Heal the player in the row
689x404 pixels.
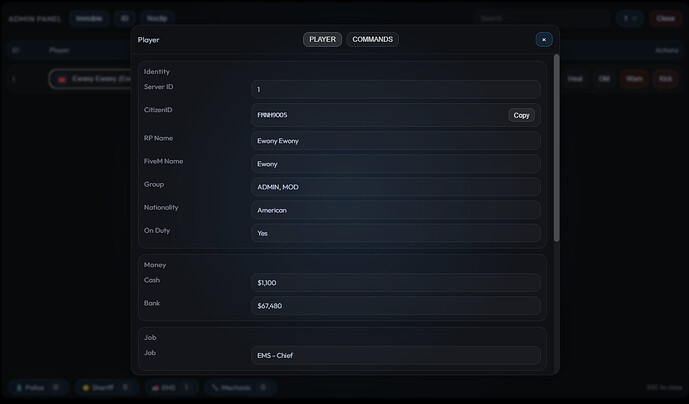575,79
